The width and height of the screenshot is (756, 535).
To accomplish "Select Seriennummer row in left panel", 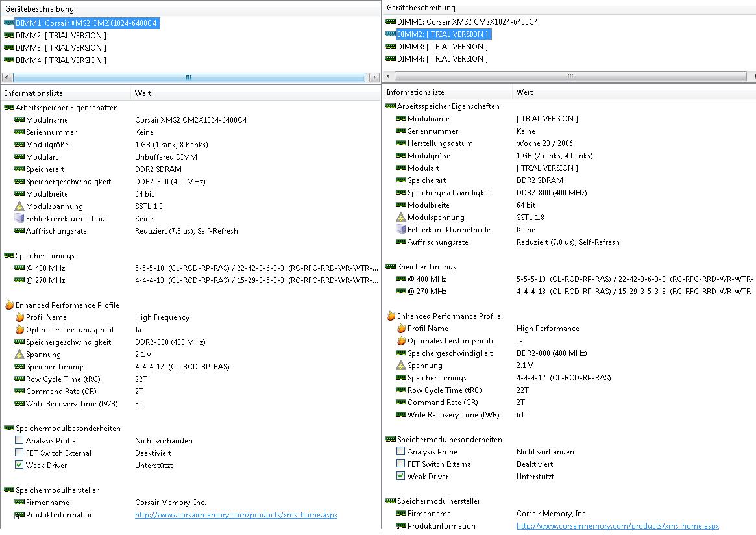I will pos(84,132).
